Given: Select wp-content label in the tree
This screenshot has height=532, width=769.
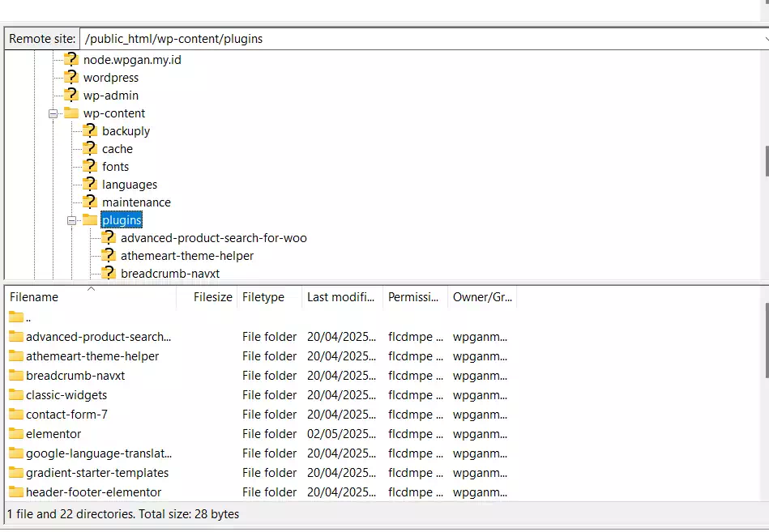Looking at the screenshot, I should point(114,113).
